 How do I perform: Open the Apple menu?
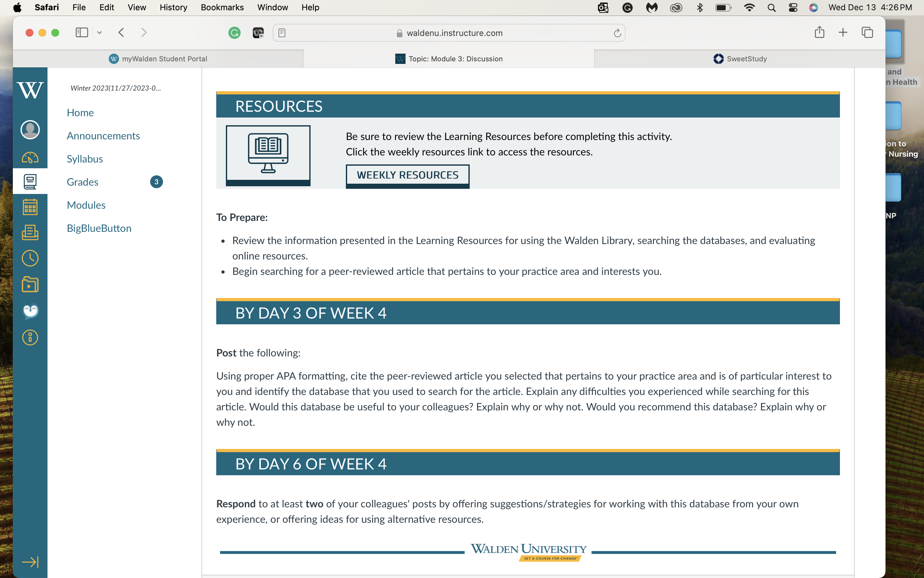click(17, 7)
